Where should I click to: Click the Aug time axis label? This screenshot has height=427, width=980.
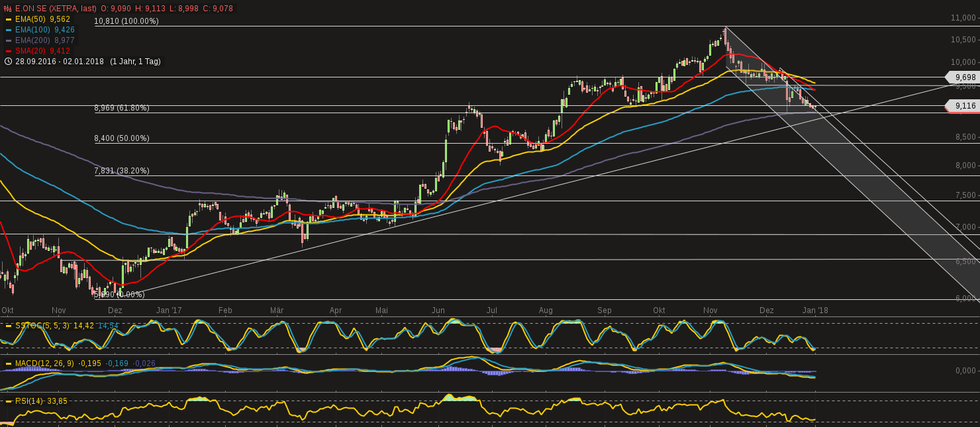(546, 310)
